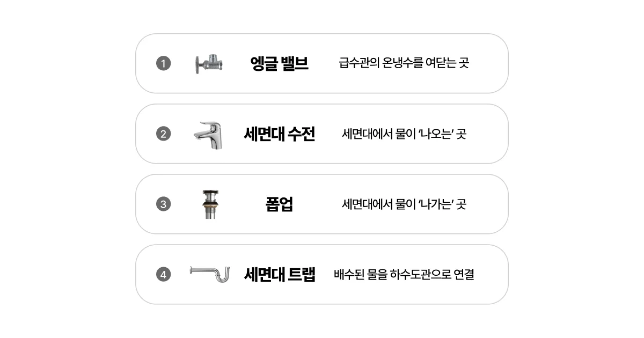
Task: Click the basin faucet product image
Action: [208, 134]
